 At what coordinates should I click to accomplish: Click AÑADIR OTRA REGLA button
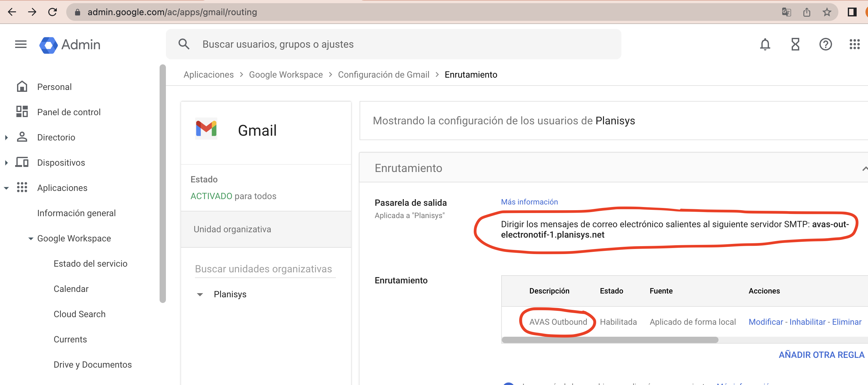tap(821, 355)
